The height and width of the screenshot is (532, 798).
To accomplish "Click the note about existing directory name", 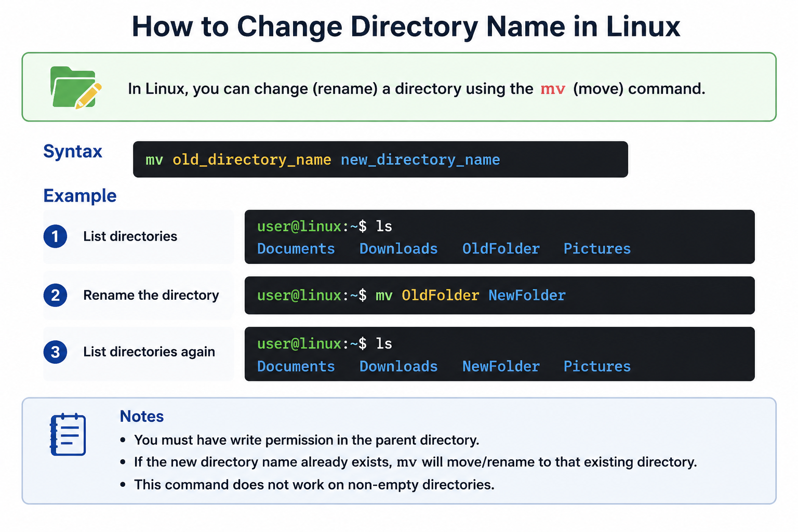I will pos(416,462).
